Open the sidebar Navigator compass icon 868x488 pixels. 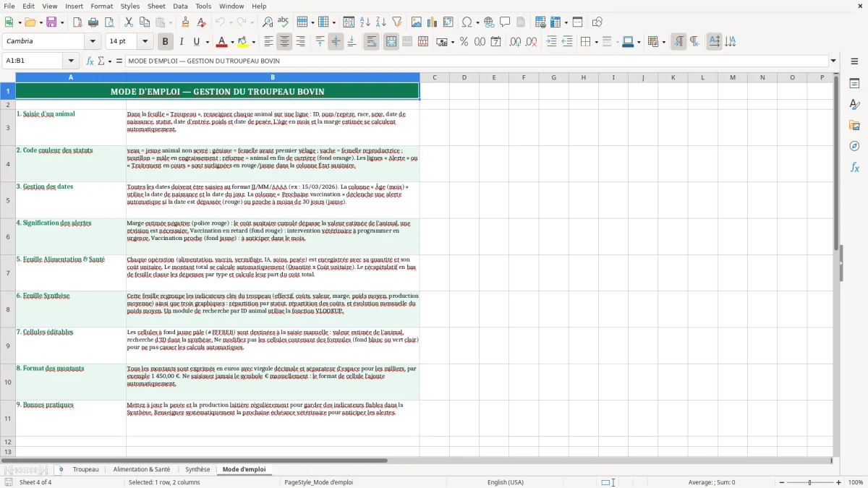point(854,146)
